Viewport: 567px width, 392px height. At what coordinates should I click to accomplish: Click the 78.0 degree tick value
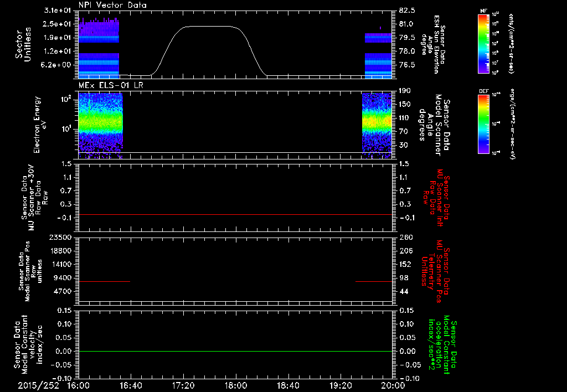point(407,51)
